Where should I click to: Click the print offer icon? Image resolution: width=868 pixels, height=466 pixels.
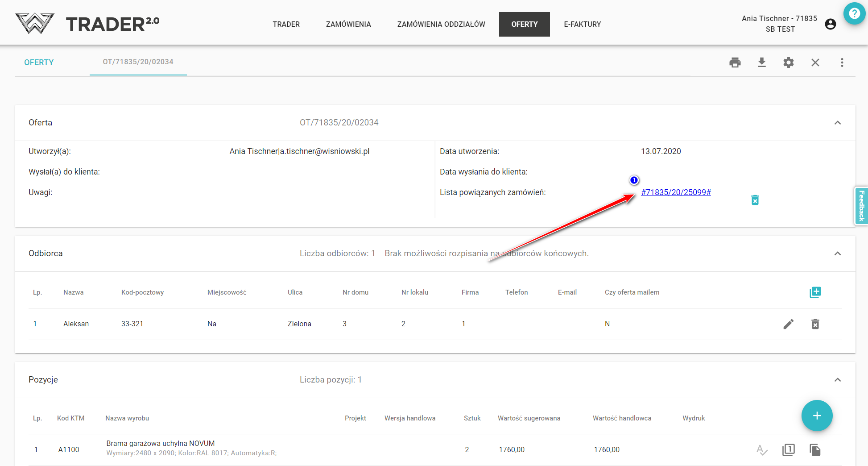pos(735,62)
